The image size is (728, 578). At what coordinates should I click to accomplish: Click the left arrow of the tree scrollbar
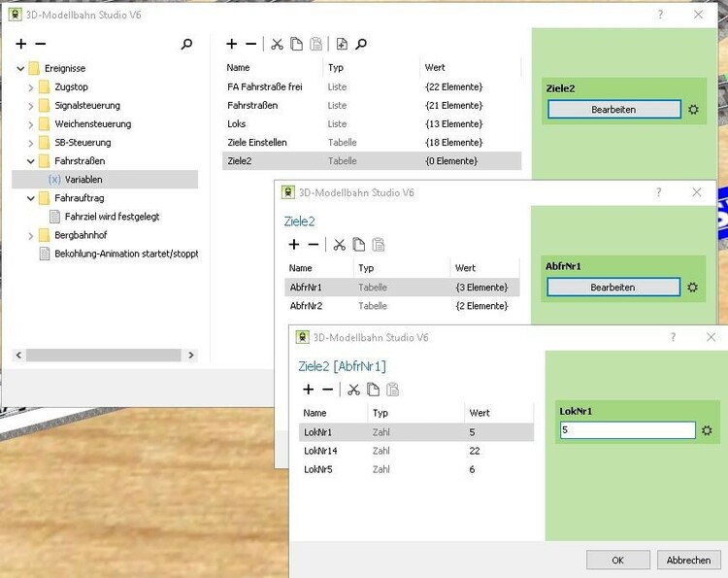click(18, 355)
